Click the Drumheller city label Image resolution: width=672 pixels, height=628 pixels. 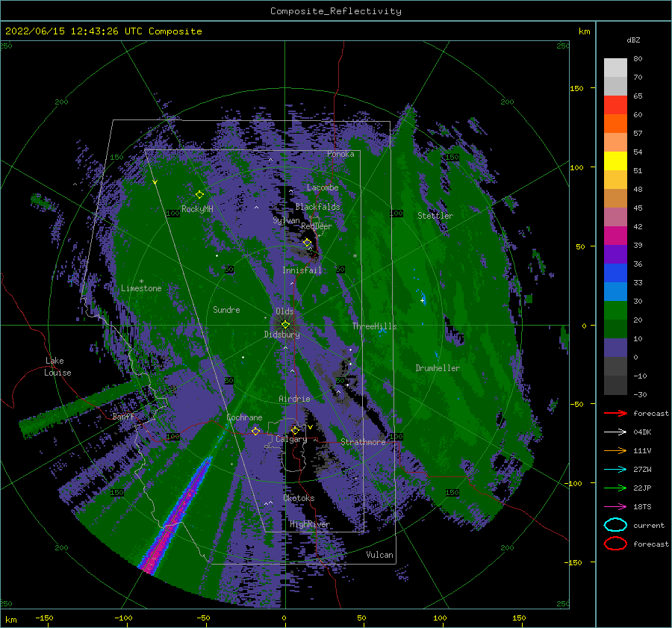coord(438,368)
